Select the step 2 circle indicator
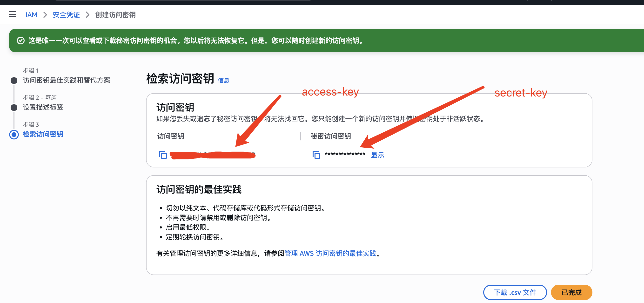Viewport: 644px width, 303px height. [14, 108]
